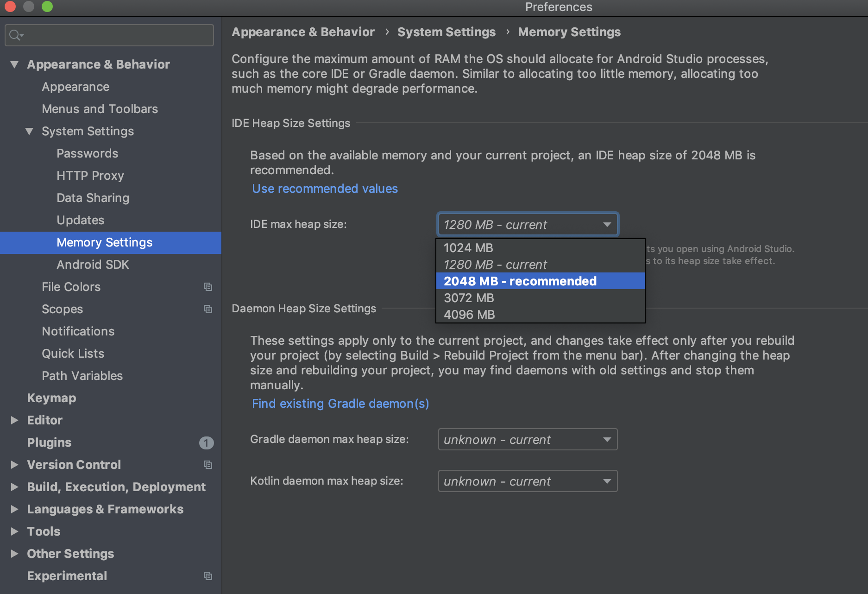
Task: Expand the Editor section
Action: (14, 420)
